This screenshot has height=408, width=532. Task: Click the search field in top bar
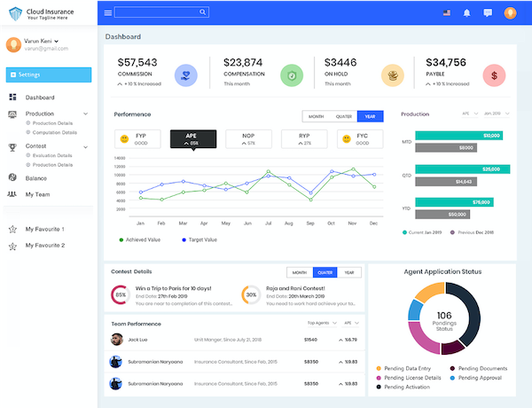(160, 12)
